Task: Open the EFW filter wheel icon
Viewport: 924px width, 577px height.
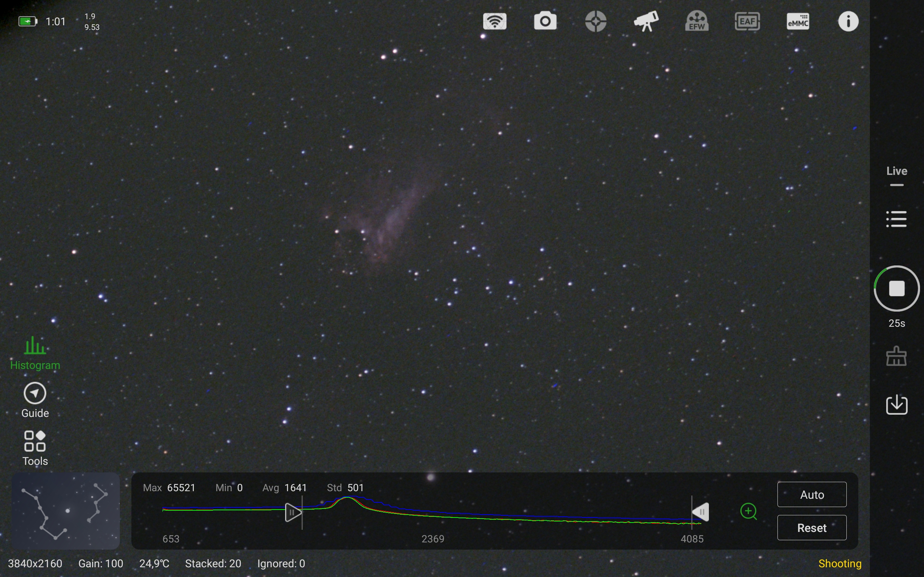Action: click(x=697, y=21)
